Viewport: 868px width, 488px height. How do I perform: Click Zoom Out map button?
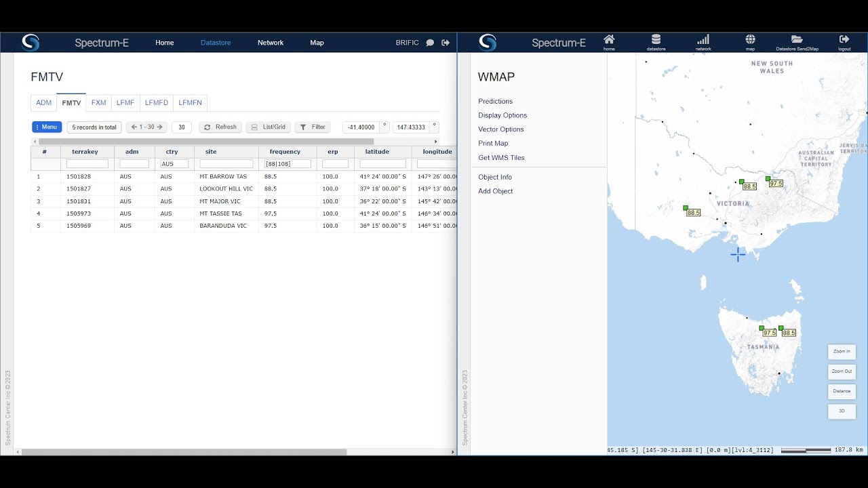[x=842, y=371]
